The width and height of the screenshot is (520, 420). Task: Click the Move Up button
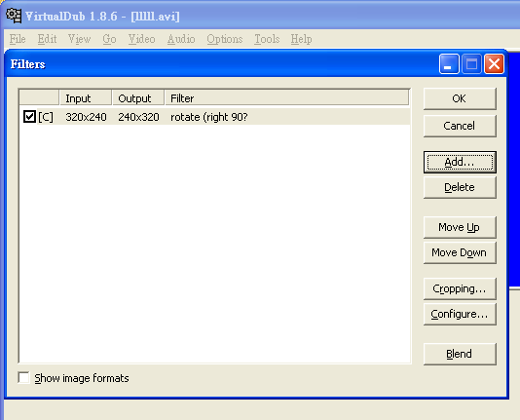460,227
